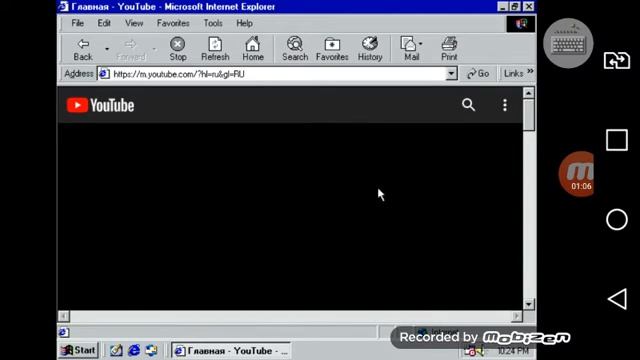
Task: Click the Go button
Action: pyautogui.click(x=478, y=74)
